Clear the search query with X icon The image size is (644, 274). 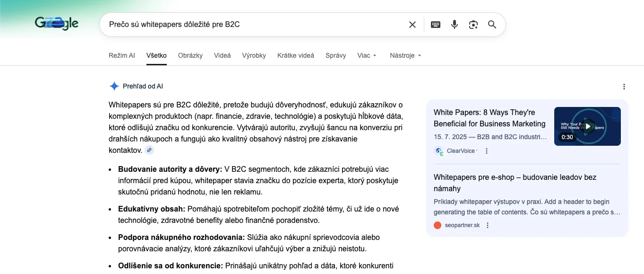pos(412,25)
